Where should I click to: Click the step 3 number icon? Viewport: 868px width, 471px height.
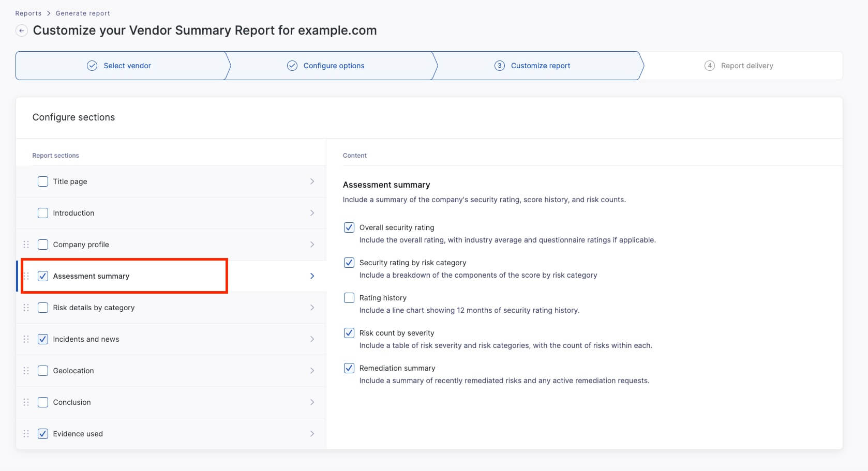click(500, 66)
